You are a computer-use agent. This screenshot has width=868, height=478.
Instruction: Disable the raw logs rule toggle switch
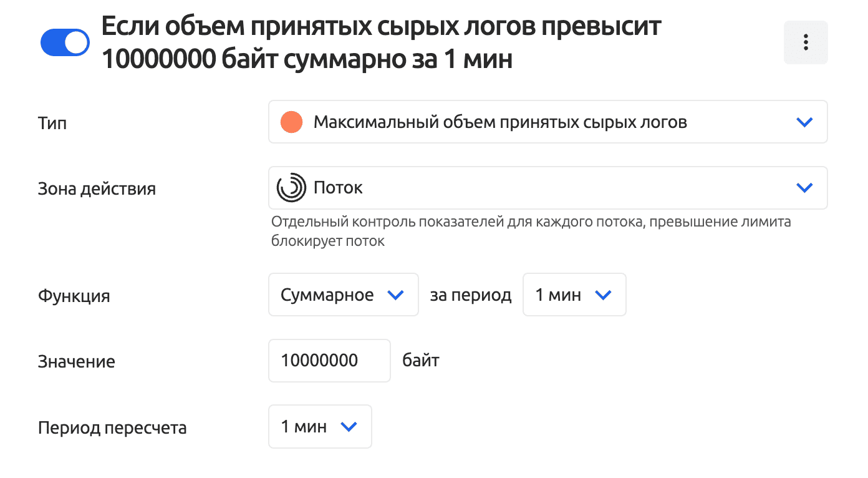point(65,42)
